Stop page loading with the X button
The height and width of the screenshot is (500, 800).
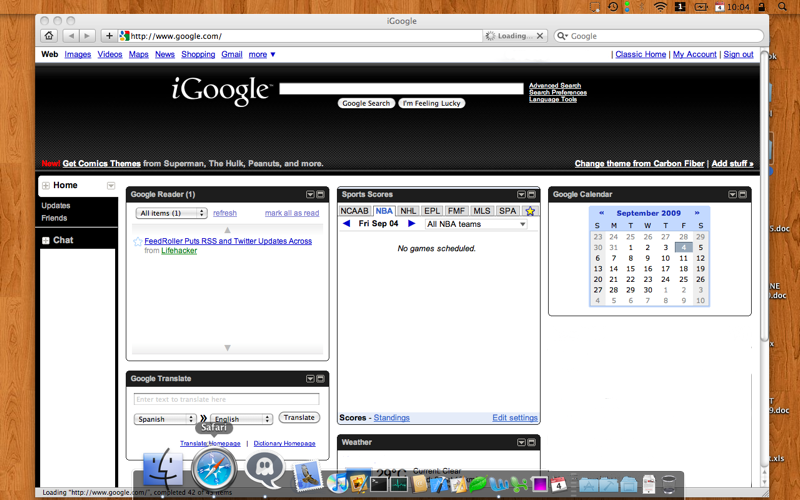(540, 36)
